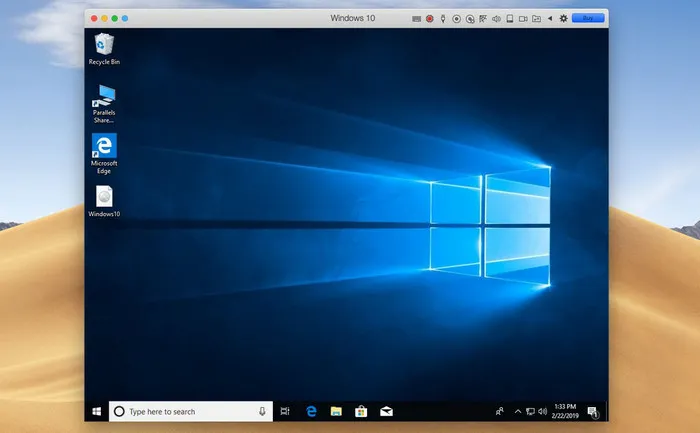Viewport: 700px width, 433px height.
Task: Click the red record icon in Parallels toolbar
Action: pyautogui.click(x=429, y=19)
